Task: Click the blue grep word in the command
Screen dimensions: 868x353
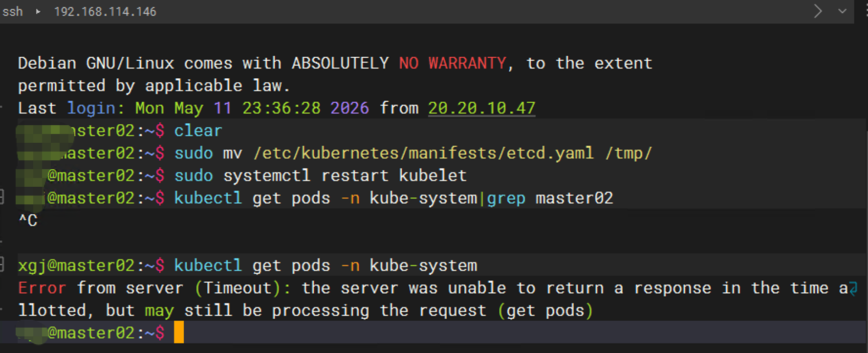Action: pos(506,198)
